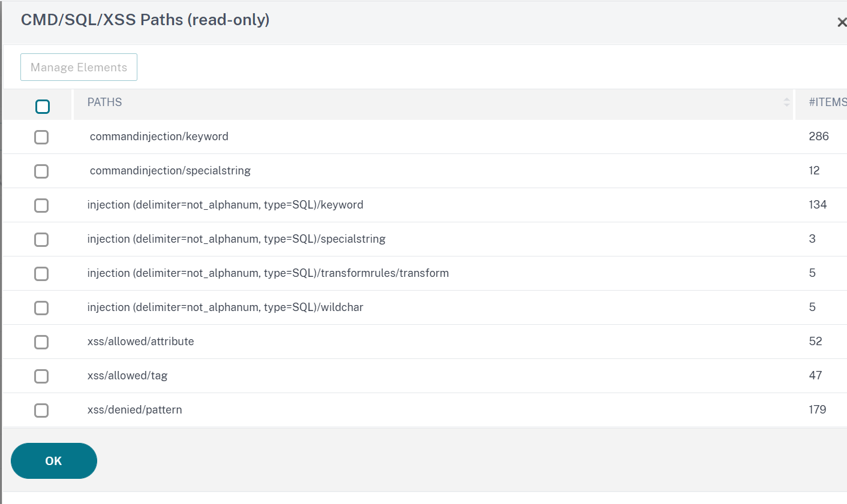Image resolution: width=847 pixels, height=504 pixels.
Task: Select the xss/denied/pattern path text
Action: tap(135, 410)
